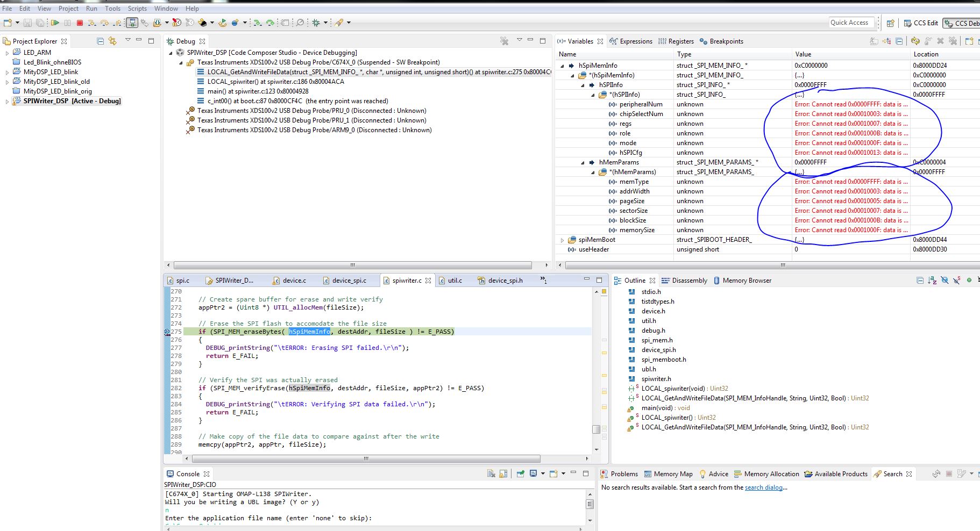Toggle Hide Static Members in Outline toolbar
The width and height of the screenshot is (980, 531).
pos(956,281)
